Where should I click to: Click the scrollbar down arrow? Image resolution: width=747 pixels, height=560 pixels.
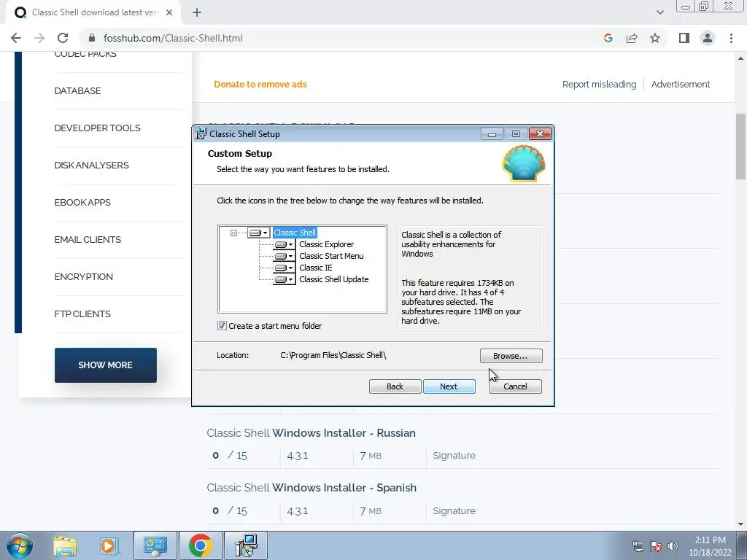point(740,524)
